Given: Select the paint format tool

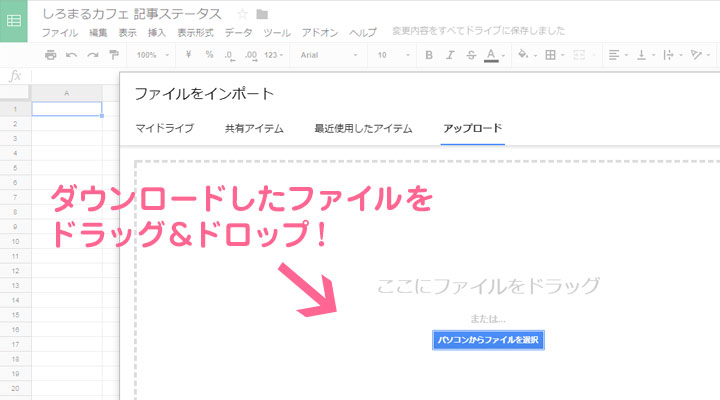Looking at the screenshot, I should [x=114, y=55].
